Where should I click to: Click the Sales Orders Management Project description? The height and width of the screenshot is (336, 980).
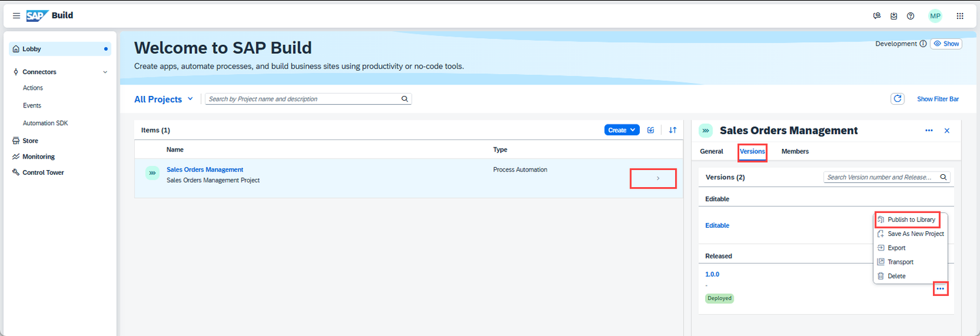pos(213,180)
